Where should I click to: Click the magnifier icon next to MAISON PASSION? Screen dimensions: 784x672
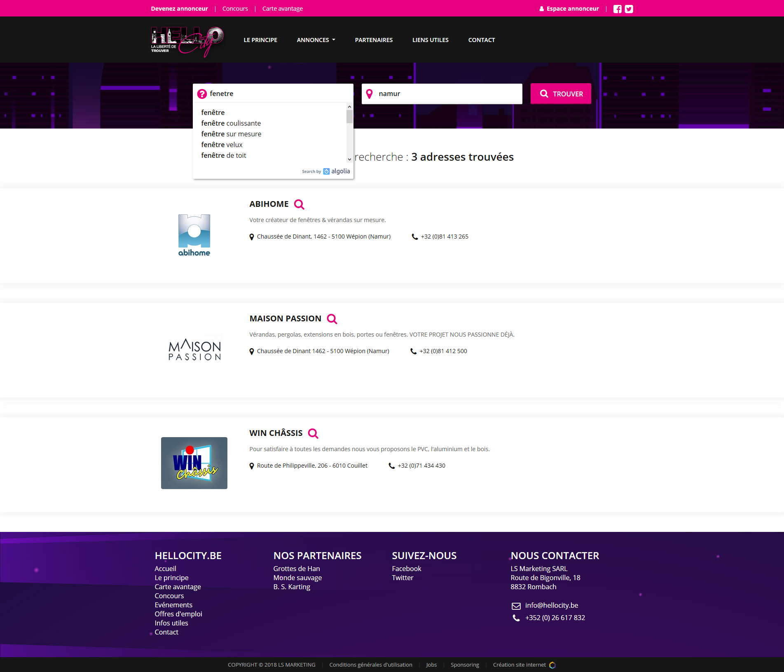[332, 319]
